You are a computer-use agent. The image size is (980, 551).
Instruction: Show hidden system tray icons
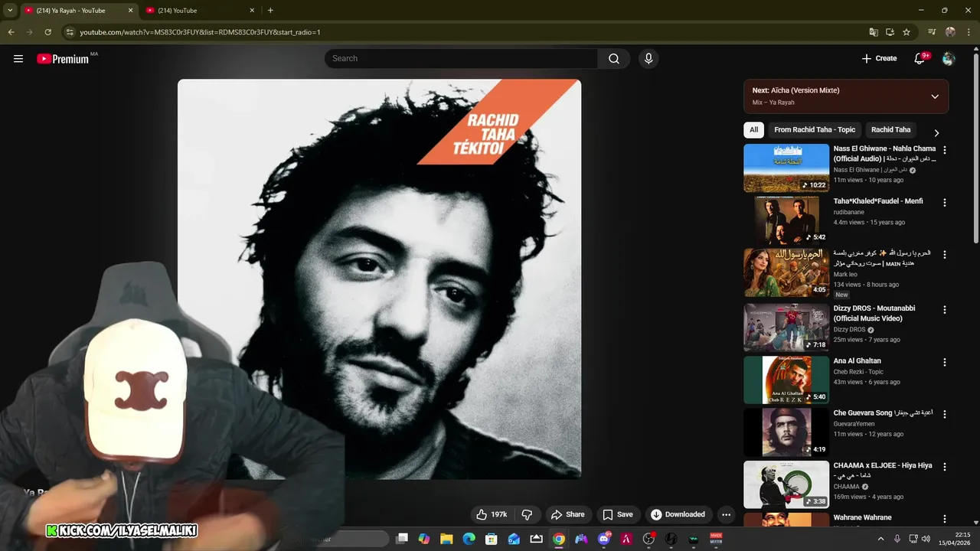880,539
